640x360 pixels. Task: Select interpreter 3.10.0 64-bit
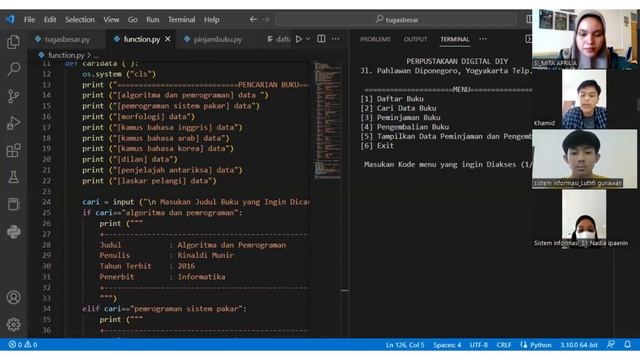tap(579, 345)
